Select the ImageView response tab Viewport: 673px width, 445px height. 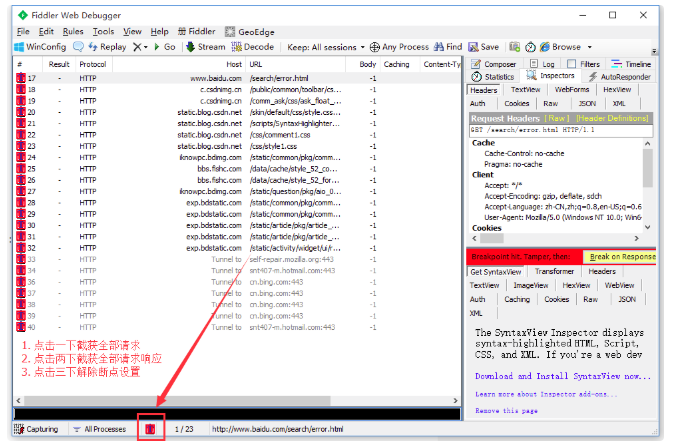pyautogui.click(x=531, y=285)
